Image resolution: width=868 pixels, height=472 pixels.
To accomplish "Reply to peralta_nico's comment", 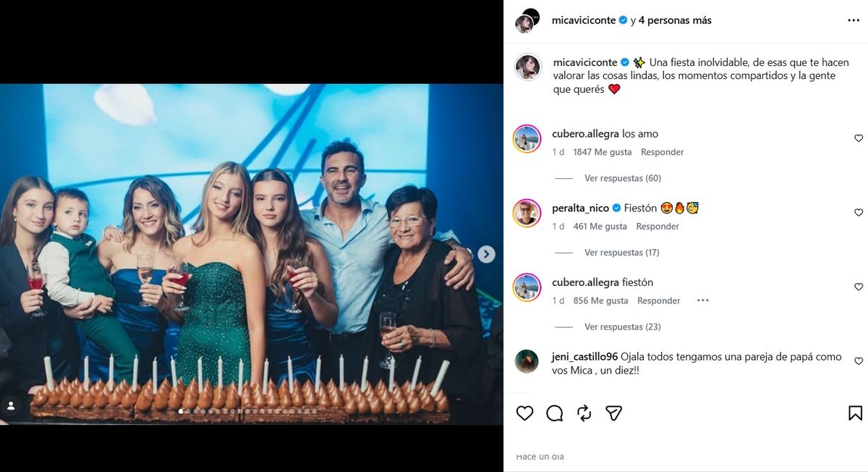I will (x=658, y=227).
